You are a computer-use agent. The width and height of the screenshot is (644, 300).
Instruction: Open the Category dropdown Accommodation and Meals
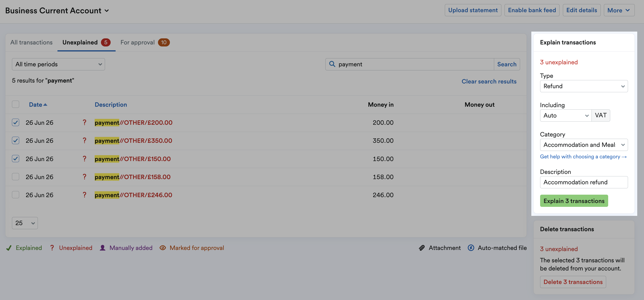(584, 145)
